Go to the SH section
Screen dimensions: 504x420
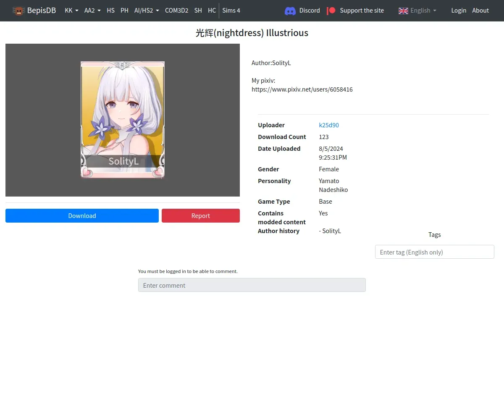pyautogui.click(x=198, y=10)
